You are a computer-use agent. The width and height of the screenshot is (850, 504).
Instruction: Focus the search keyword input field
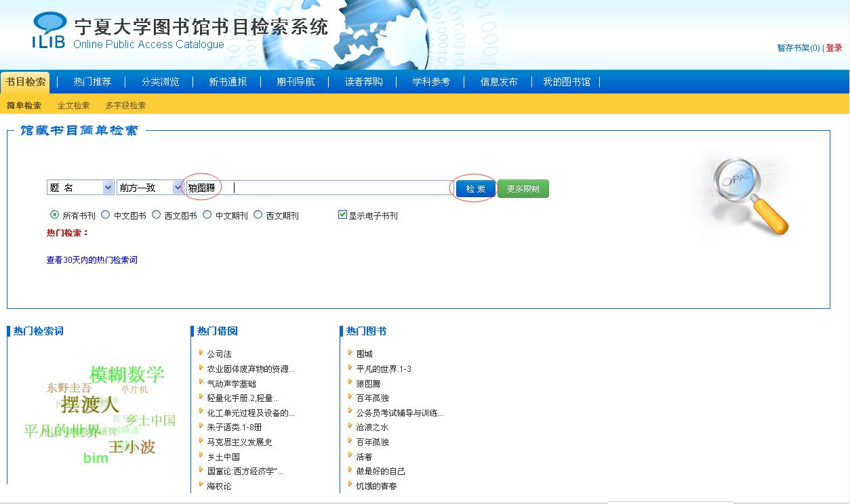320,188
